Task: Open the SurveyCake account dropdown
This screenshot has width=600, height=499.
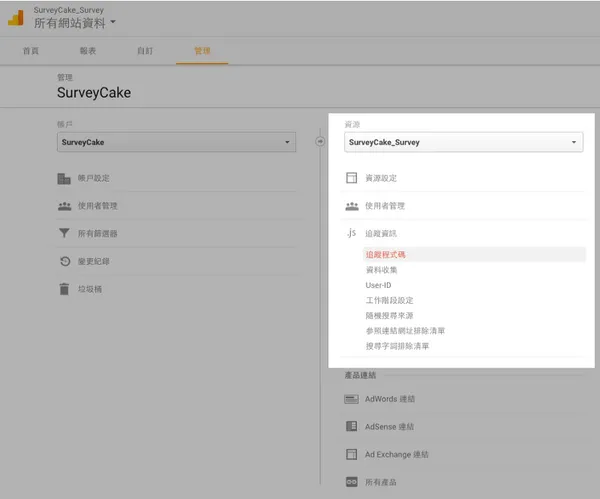Action: click(x=176, y=142)
